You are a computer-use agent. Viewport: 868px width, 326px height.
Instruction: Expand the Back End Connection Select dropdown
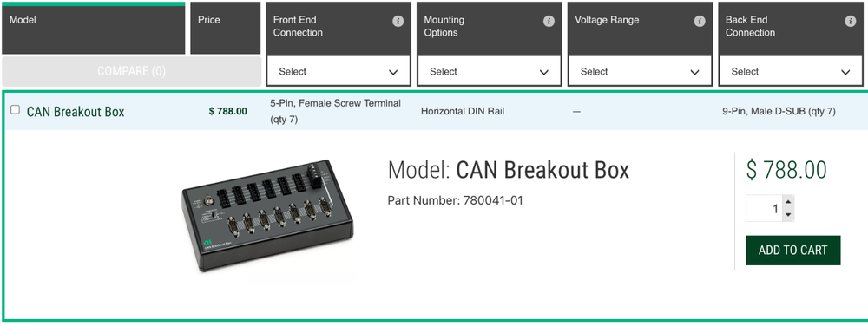point(791,71)
